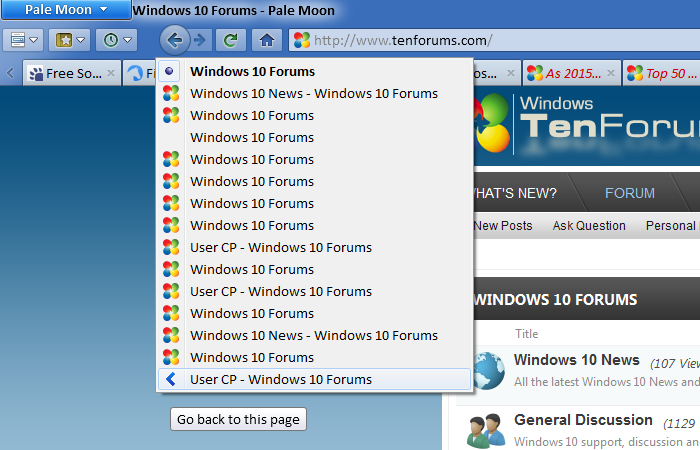The image size is (700, 450).
Task: Click the tab strip left arrow
Action: pyautogui.click(x=10, y=73)
